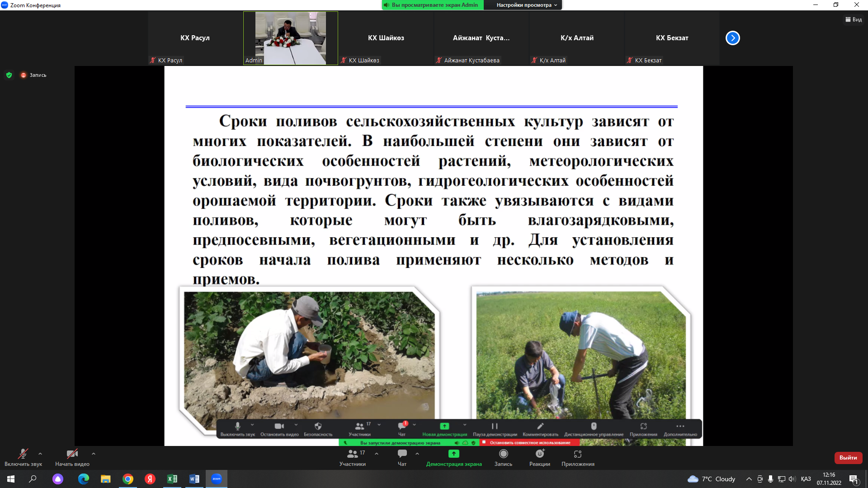Click shared-screen Дополнительно three-dots icon
The width and height of the screenshot is (868, 488).
tap(680, 426)
